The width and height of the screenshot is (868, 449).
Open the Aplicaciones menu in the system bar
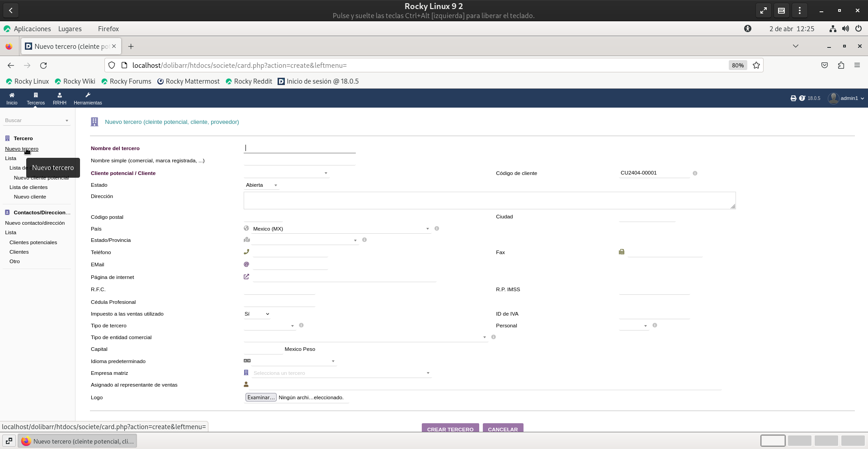[32, 28]
